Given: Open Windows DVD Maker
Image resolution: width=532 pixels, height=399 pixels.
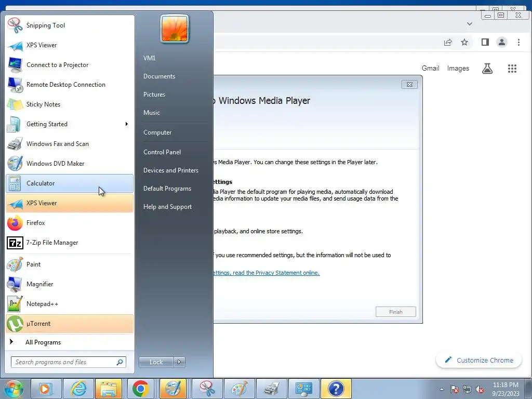Looking at the screenshot, I should 70,164.
